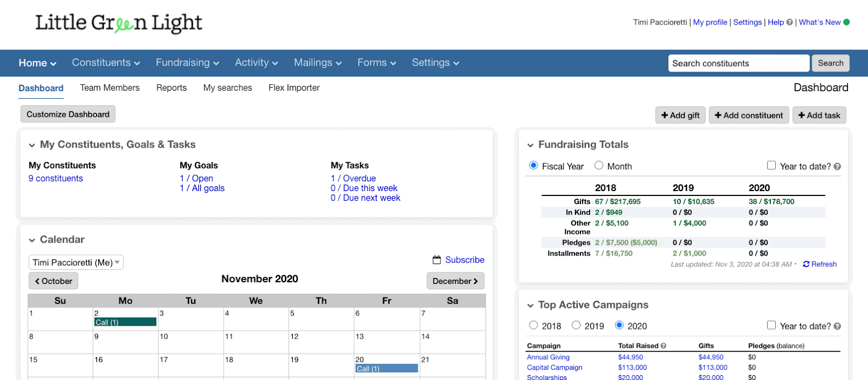Click the Add task button

point(819,115)
